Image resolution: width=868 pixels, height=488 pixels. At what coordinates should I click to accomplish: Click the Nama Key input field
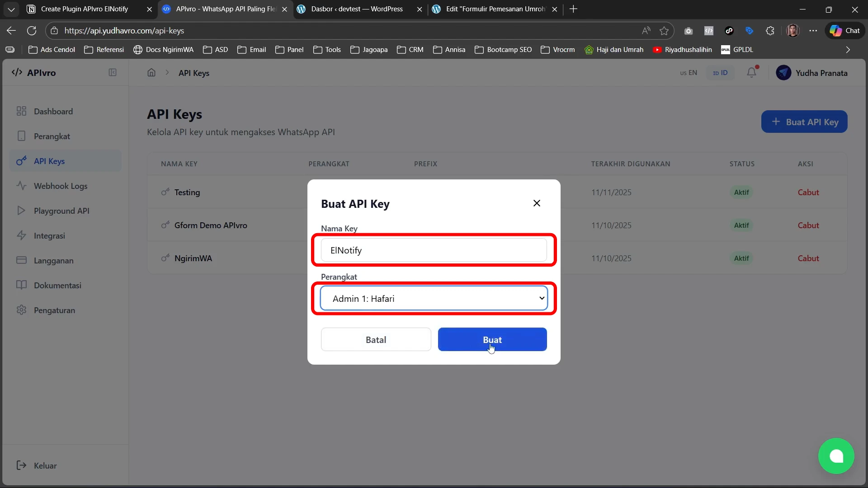pos(434,250)
